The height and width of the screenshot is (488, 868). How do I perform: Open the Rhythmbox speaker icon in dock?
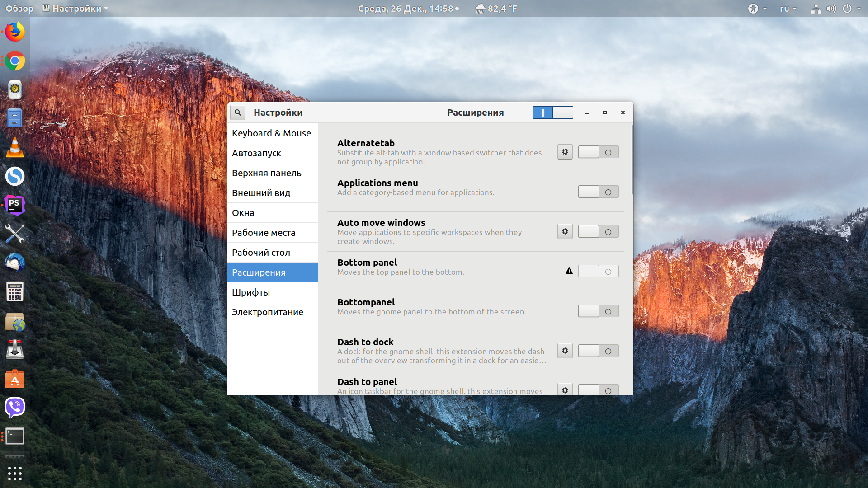pyautogui.click(x=15, y=89)
